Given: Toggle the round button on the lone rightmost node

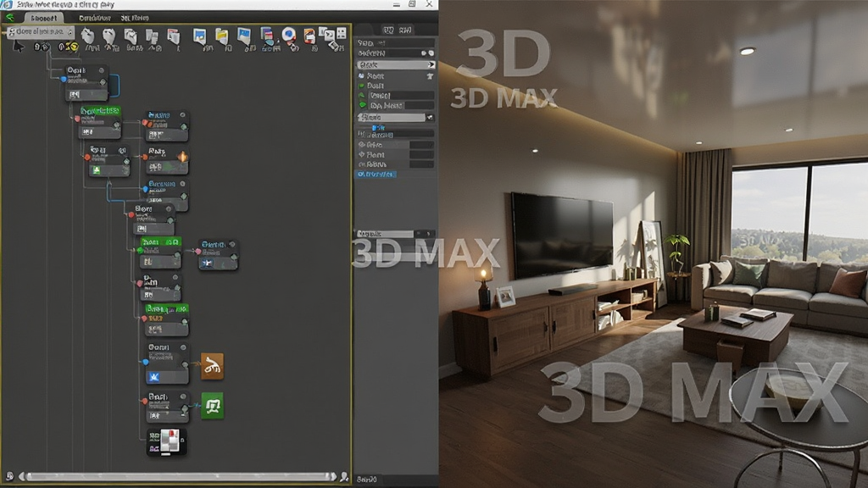Looking at the screenshot, I should coord(232,244).
